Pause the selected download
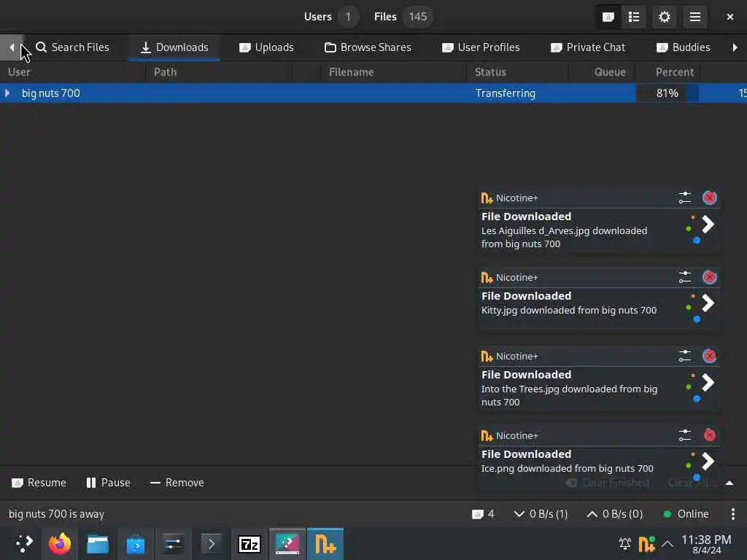Image resolution: width=747 pixels, height=560 pixels. [x=108, y=483]
